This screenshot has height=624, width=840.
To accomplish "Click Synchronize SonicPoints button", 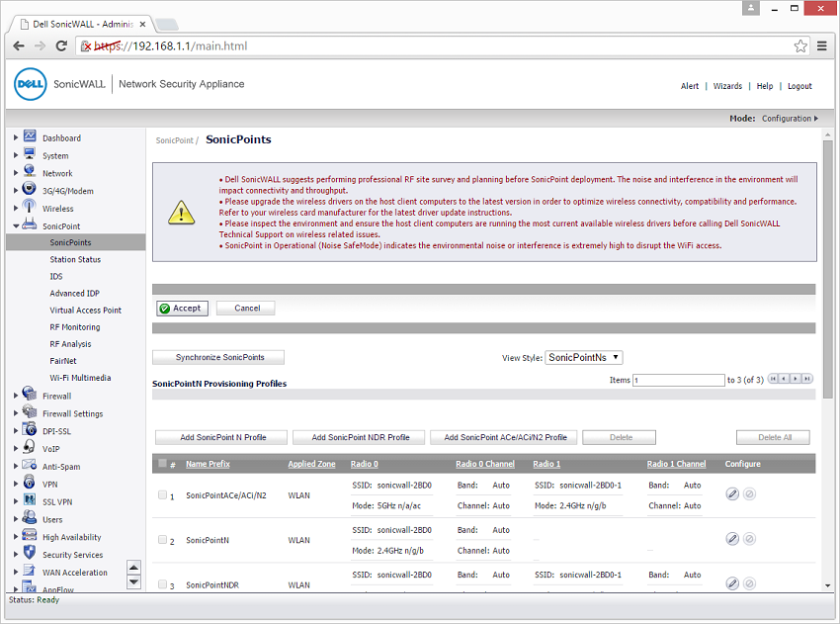I will tap(218, 358).
